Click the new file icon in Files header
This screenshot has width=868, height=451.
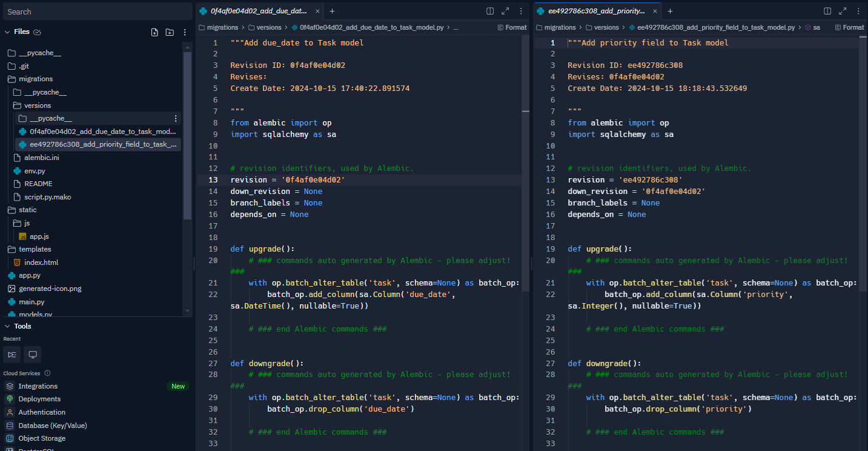(x=154, y=32)
